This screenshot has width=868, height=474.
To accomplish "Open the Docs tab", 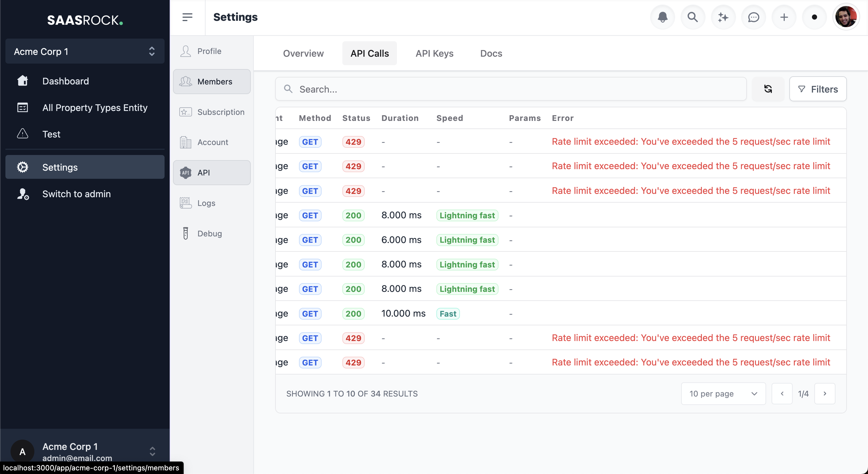I will tap(491, 53).
